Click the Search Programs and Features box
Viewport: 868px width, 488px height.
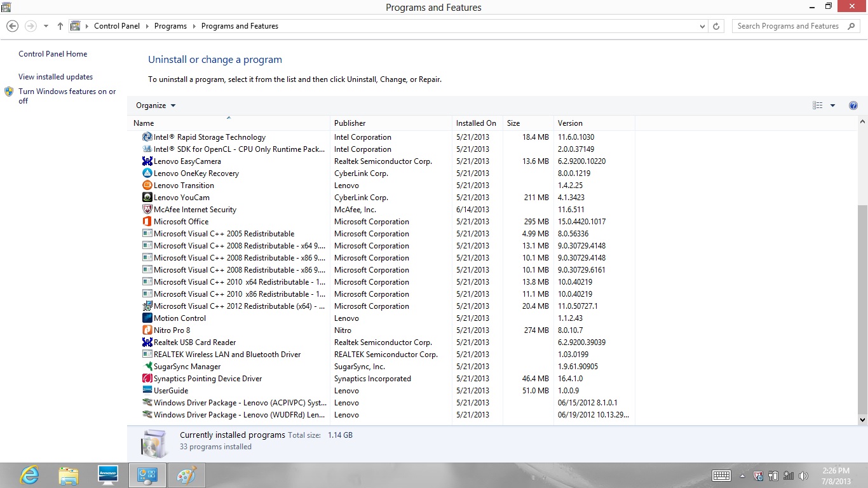tap(794, 26)
